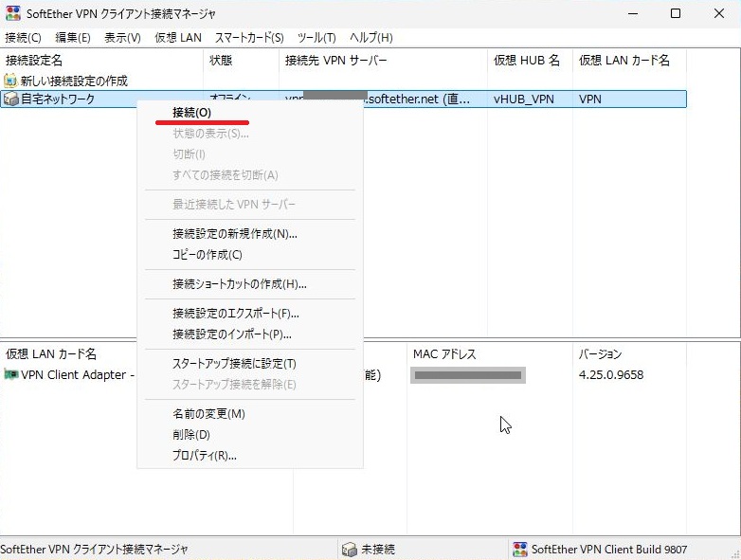
Task: Select the VPN Client Adapter row text
Action: click(x=78, y=374)
